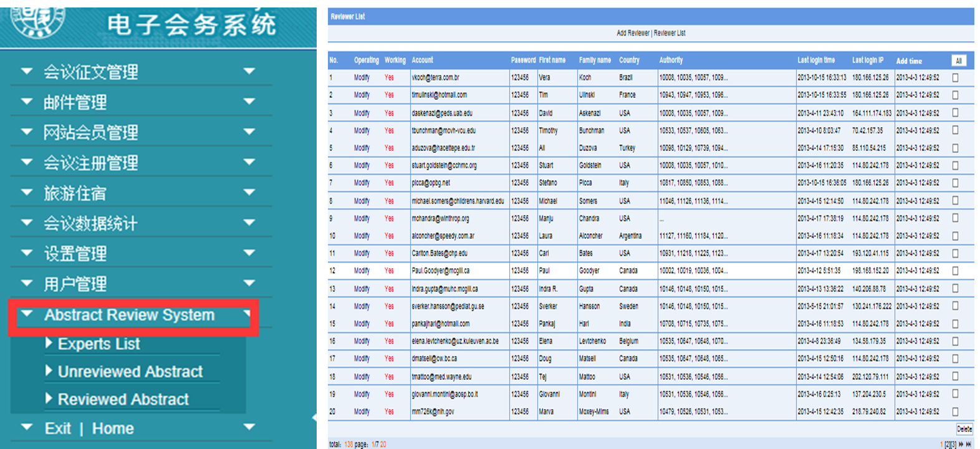Click the Authority column header

671,60
